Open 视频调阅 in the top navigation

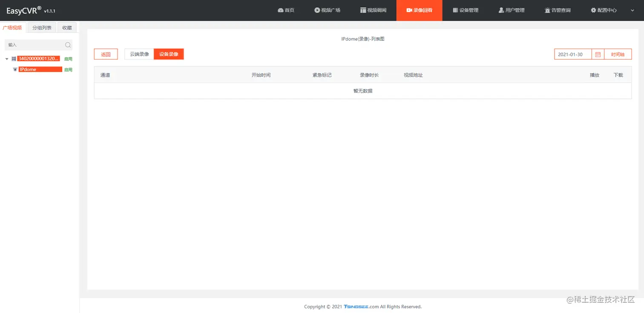coord(373,10)
